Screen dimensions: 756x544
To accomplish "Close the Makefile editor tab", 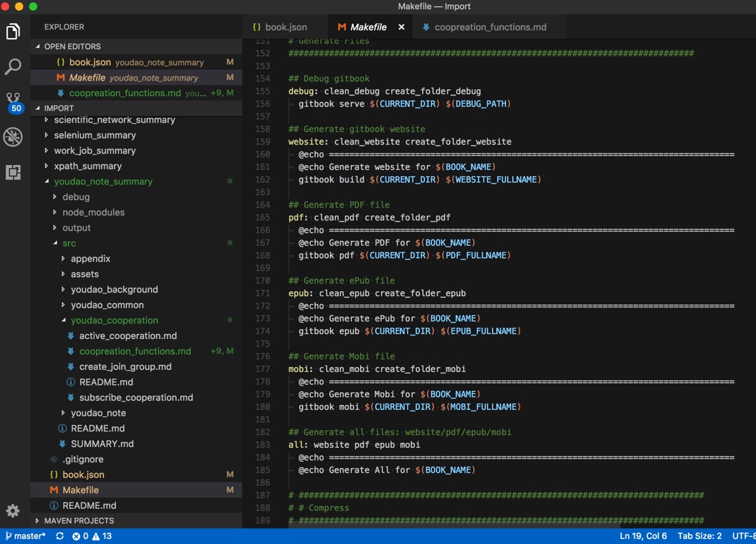I will tap(401, 27).
